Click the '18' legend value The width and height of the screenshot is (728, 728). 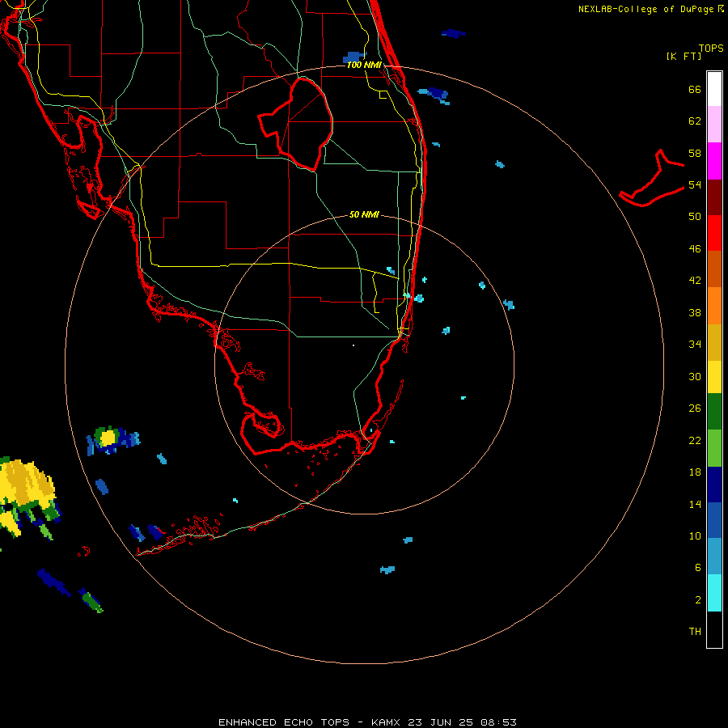(695, 472)
